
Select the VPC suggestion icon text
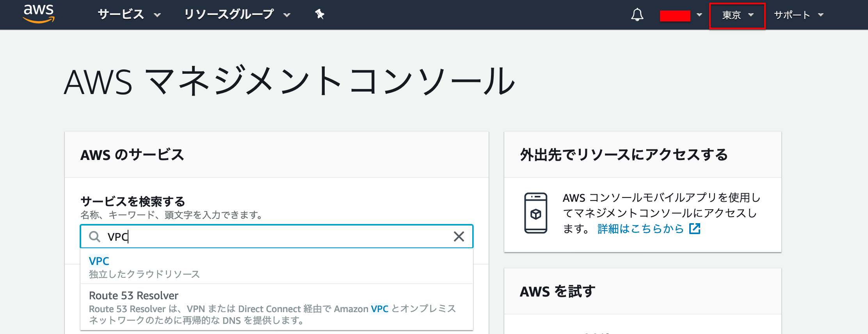click(99, 261)
